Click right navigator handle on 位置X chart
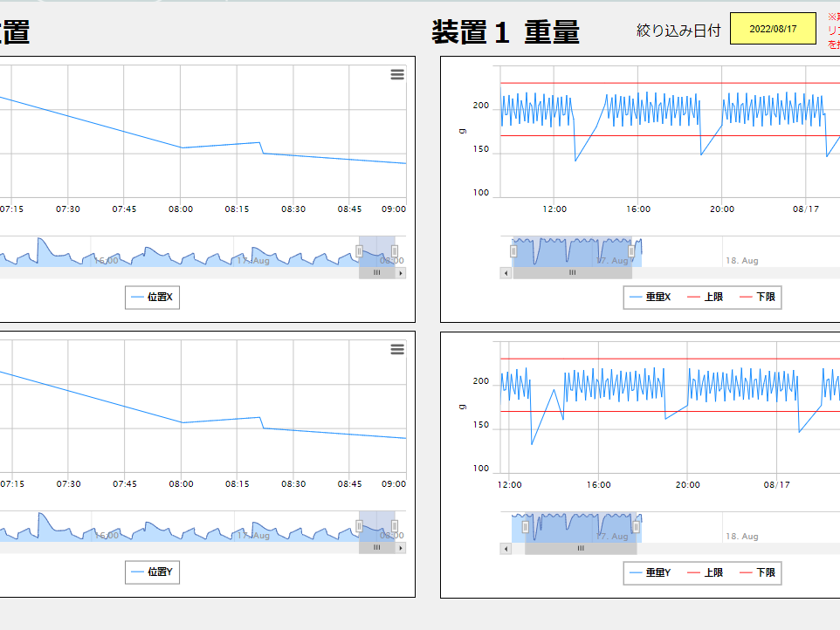 pyautogui.click(x=395, y=252)
